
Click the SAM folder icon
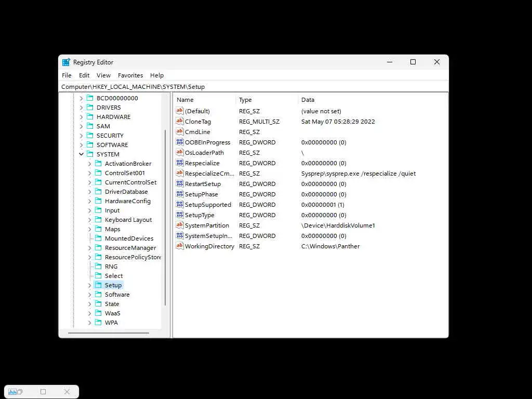(90, 126)
